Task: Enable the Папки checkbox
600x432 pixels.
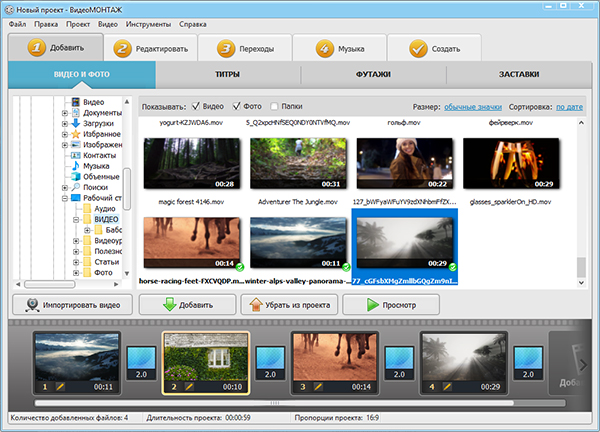Action: coord(274,106)
